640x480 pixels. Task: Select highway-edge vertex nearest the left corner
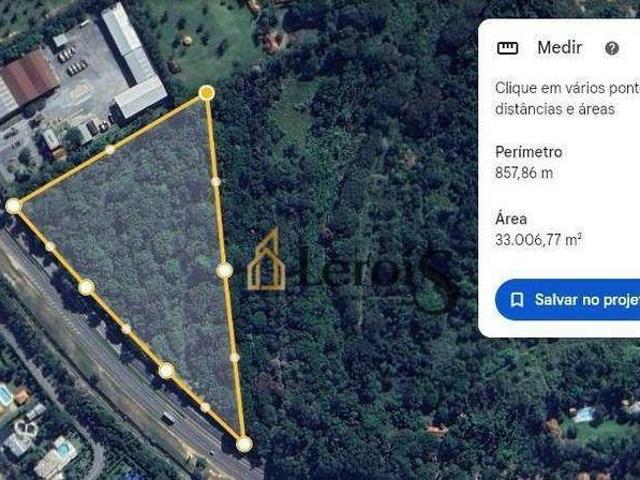coord(86,287)
